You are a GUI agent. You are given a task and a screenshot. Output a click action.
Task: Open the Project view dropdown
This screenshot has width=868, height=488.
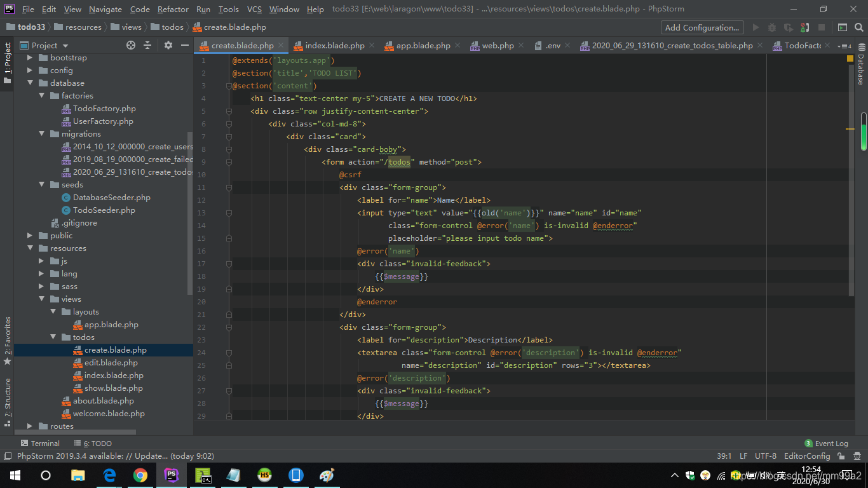[44, 45]
